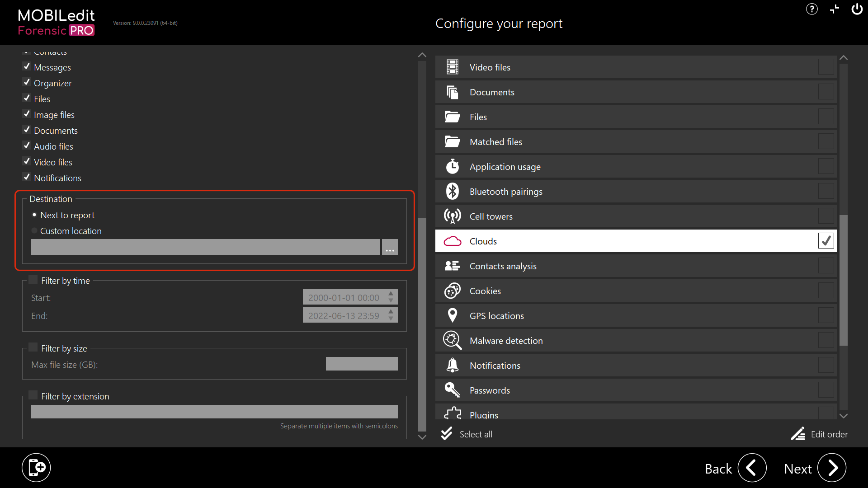Click the Start date increment arrow
The image size is (868, 488).
point(391,295)
